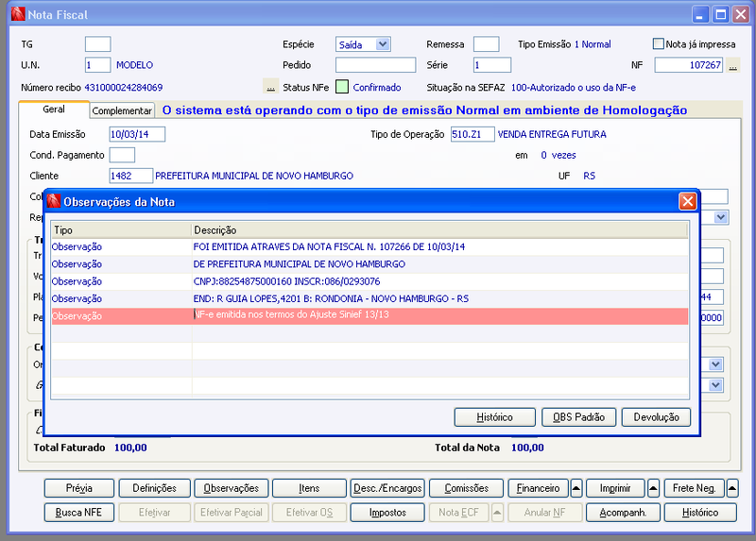This screenshot has width=756, height=541.
Task: Select row 'DE PREFEITURA MUNICIPAL DE NOVO HAMBURGO'
Action: 369,264
